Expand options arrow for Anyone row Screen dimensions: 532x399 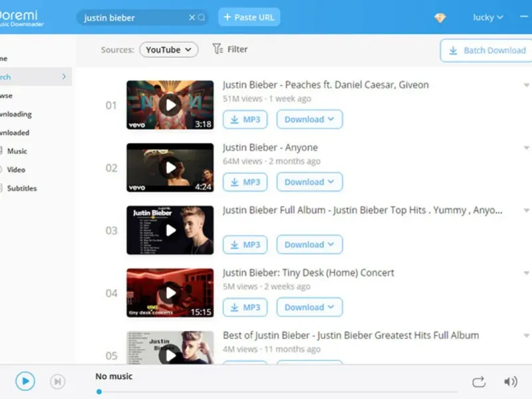[x=526, y=148]
